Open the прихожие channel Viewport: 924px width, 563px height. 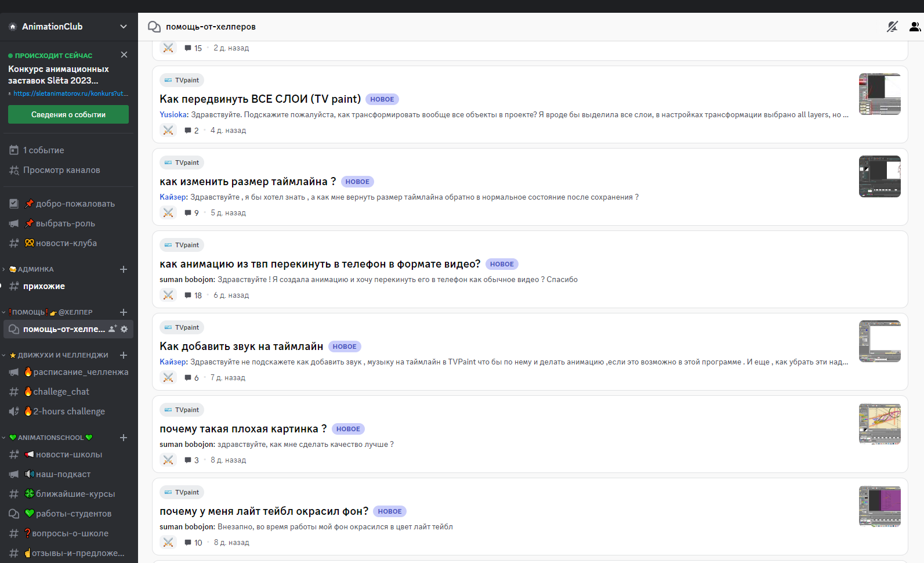click(68, 286)
